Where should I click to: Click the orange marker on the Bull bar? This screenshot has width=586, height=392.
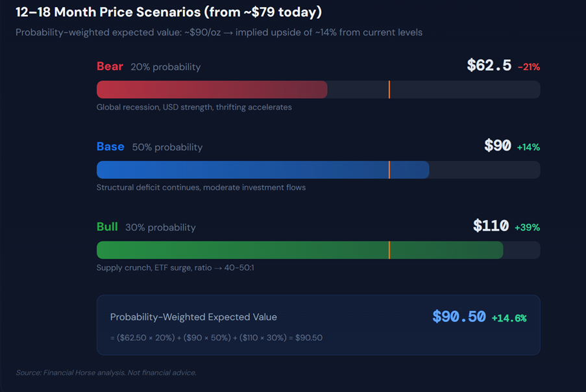389,251
